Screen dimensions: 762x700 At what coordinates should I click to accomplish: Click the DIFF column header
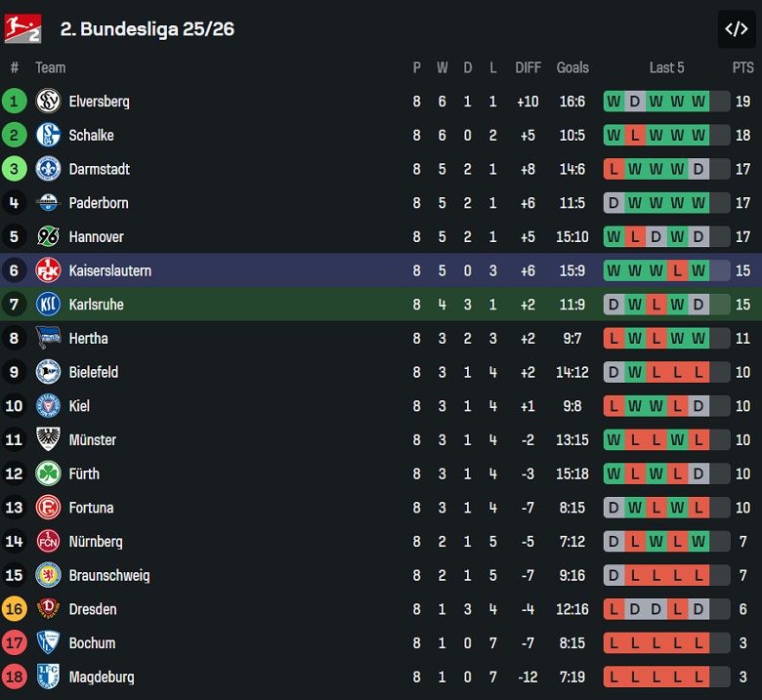(x=528, y=67)
